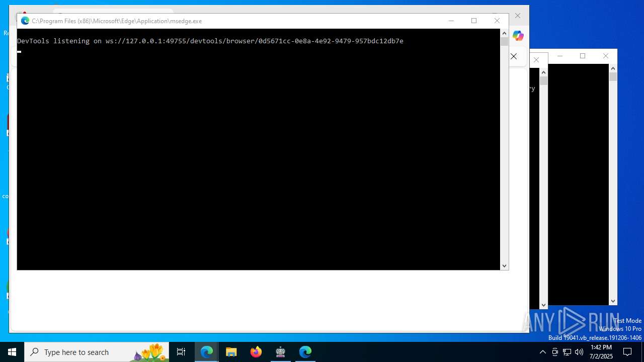644x362 pixels.
Task: Close the background Edge browser window
Action: pos(518,16)
